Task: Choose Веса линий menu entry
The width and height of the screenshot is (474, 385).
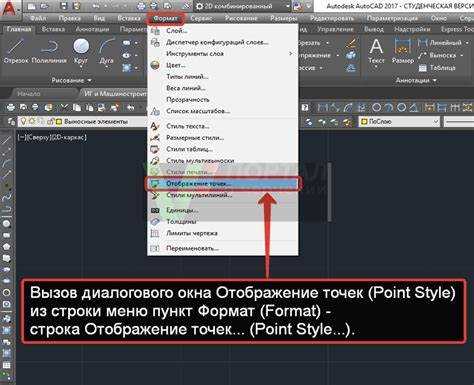Action: pos(223,88)
